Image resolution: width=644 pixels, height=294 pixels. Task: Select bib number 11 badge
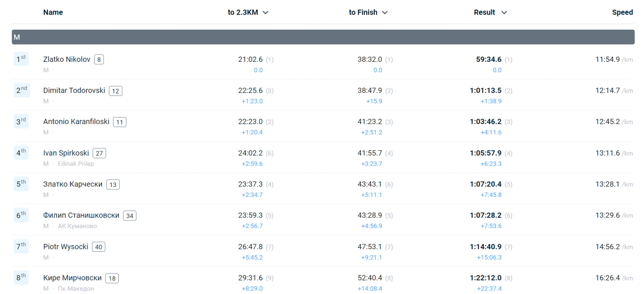point(120,122)
